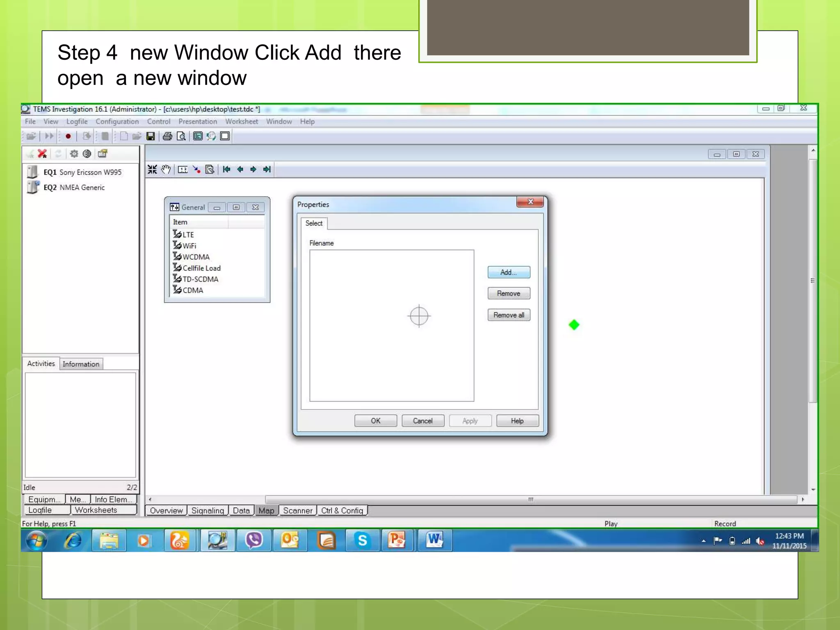
Task: Click the fast-forward replay icon
Action: click(49, 136)
